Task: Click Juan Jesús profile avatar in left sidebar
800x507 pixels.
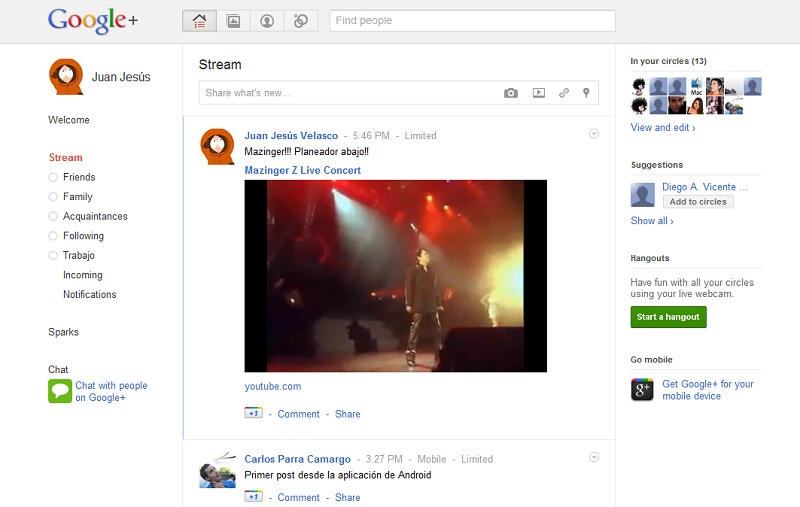Action: (x=66, y=77)
